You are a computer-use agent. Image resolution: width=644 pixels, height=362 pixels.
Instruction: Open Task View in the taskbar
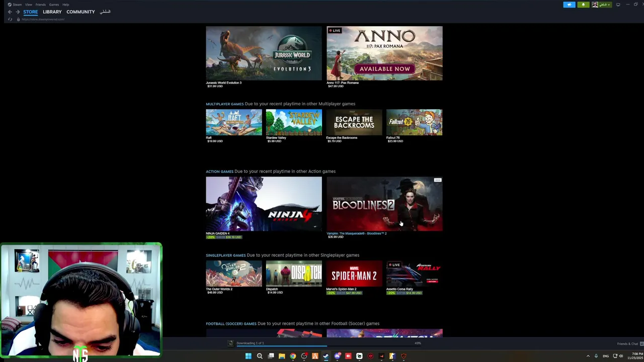click(x=271, y=356)
